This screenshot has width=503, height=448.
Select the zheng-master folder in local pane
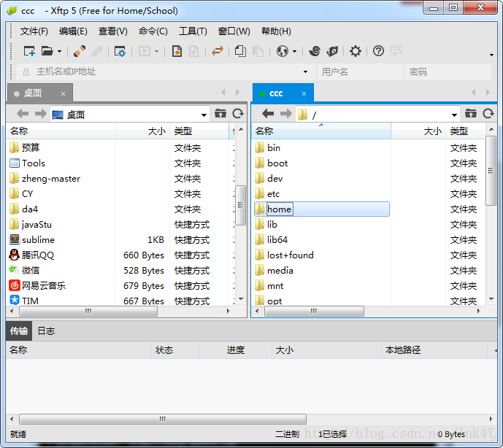coord(50,179)
